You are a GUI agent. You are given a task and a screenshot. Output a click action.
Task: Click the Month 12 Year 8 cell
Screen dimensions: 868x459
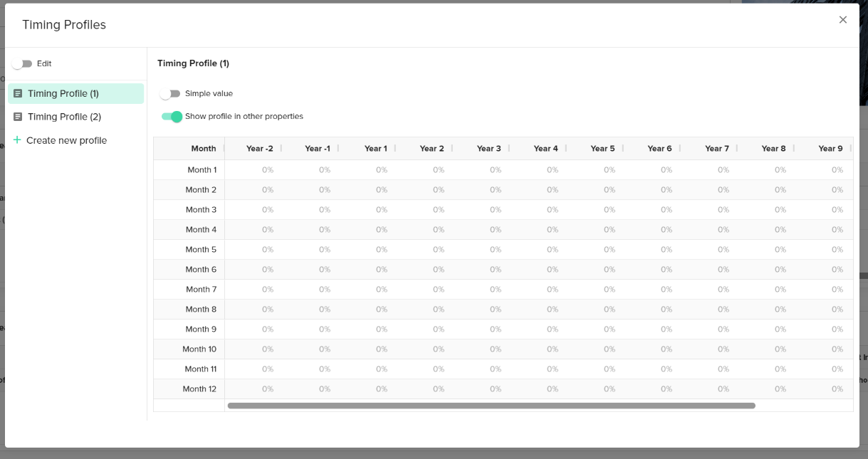[780, 389]
